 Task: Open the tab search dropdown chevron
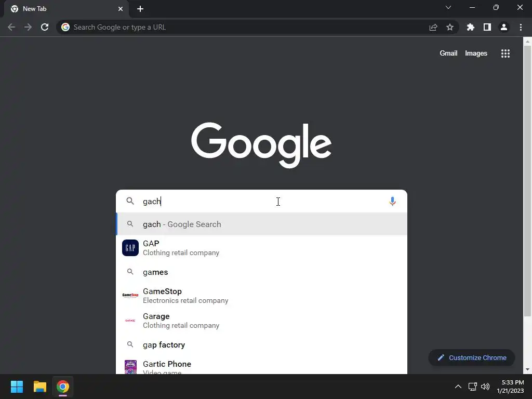pos(448,7)
